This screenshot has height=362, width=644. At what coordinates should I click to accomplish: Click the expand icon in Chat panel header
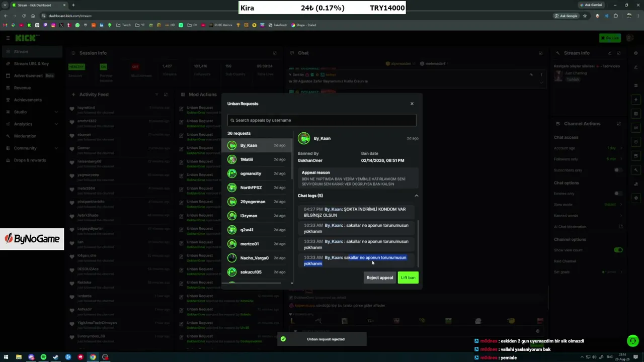click(x=541, y=53)
